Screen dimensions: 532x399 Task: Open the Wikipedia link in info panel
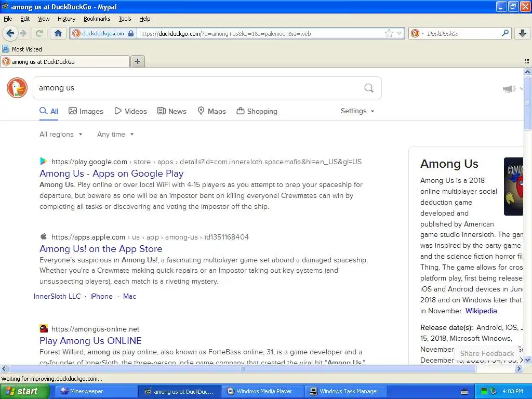click(481, 311)
